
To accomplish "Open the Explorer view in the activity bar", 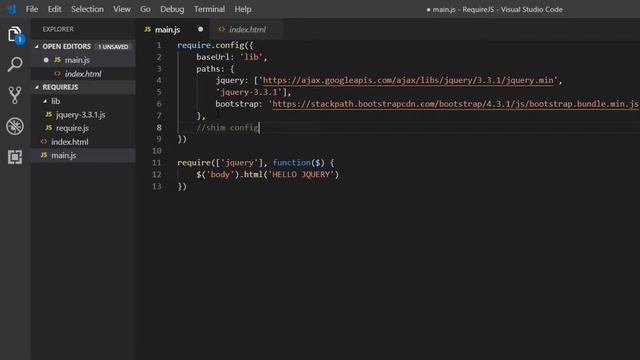I will 15,35.
